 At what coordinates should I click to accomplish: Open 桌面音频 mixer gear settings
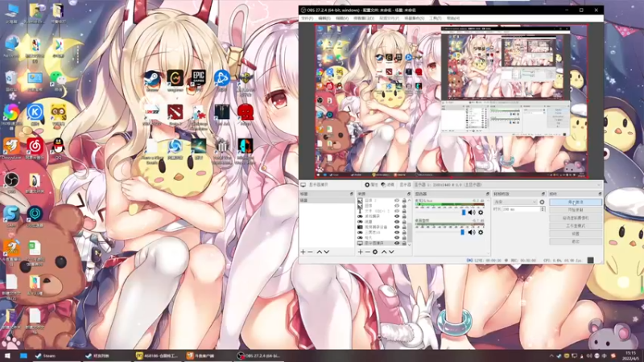(x=481, y=232)
